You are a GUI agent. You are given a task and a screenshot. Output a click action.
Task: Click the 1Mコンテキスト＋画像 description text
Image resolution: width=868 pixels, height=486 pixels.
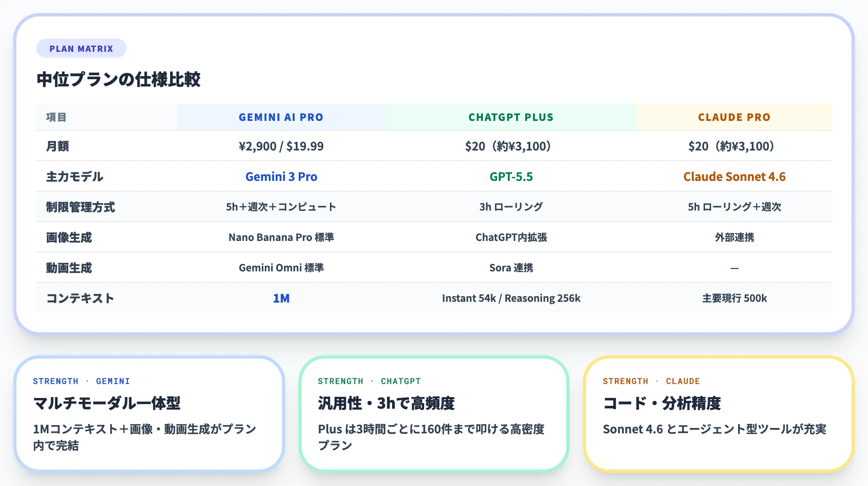click(x=145, y=437)
